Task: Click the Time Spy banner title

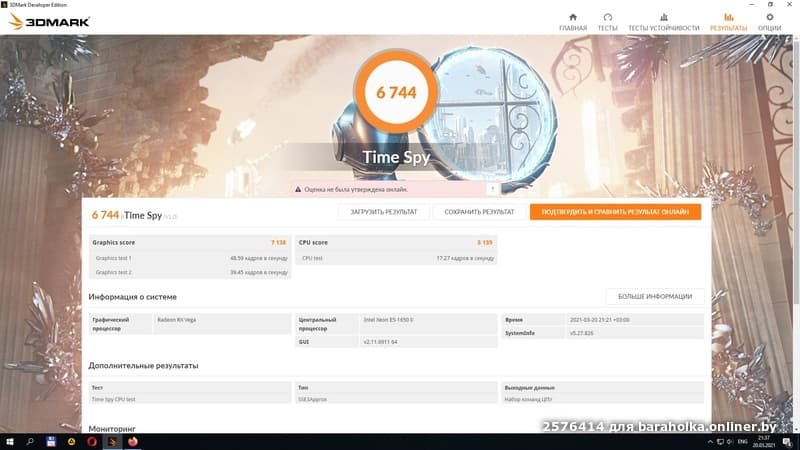Action: pyautogui.click(x=396, y=157)
